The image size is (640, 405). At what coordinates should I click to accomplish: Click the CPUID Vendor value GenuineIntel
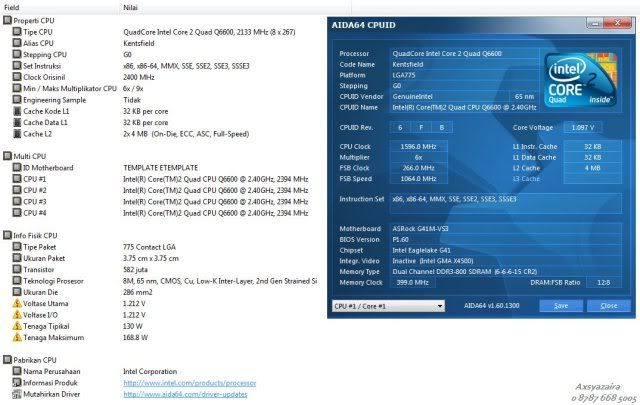(x=449, y=96)
